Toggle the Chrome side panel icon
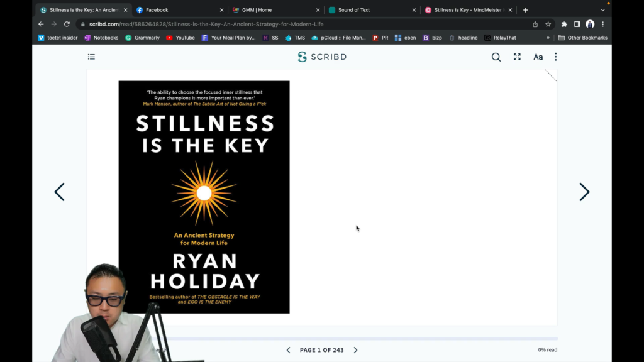 [x=577, y=25]
